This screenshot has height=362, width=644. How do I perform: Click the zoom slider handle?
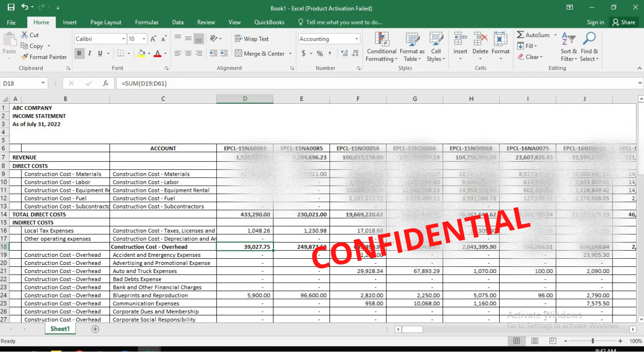593,341
